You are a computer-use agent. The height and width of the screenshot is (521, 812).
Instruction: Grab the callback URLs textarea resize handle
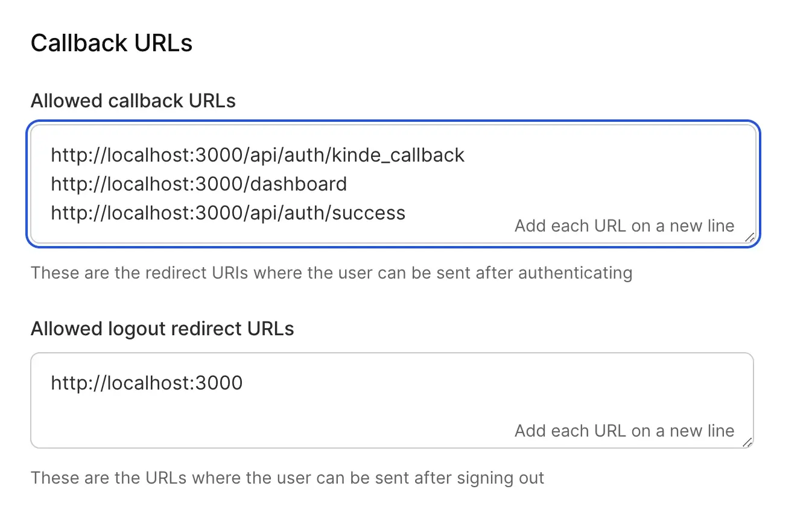click(x=749, y=238)
